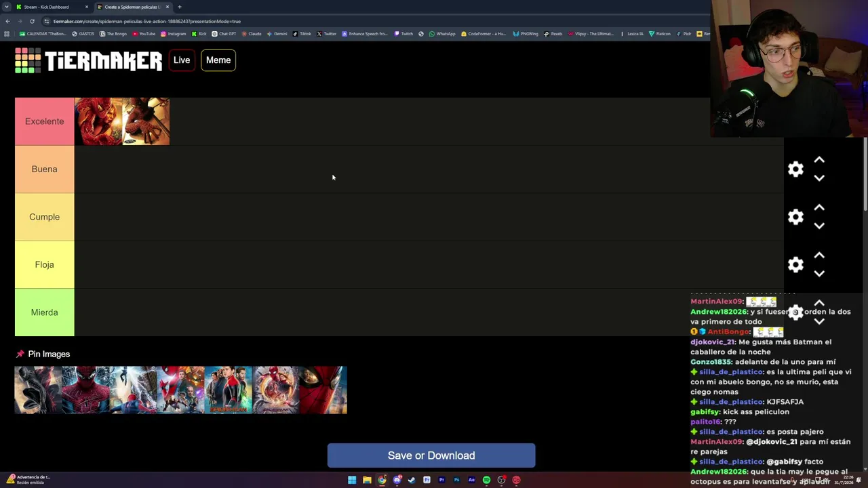Pick the last unranked Spider-Man poster
This screenshot has height=488, width=868.
pyautogui.click(x=323, y=390)
